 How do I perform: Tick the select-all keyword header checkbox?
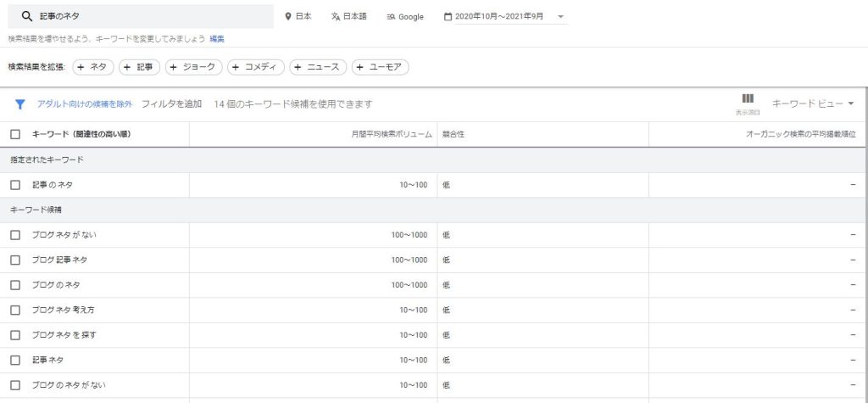[15, 134]
